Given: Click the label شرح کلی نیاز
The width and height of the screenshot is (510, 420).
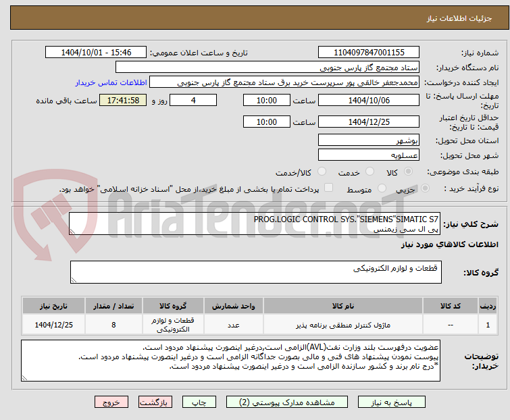Looking at the screenshot, I should [471, 224].
